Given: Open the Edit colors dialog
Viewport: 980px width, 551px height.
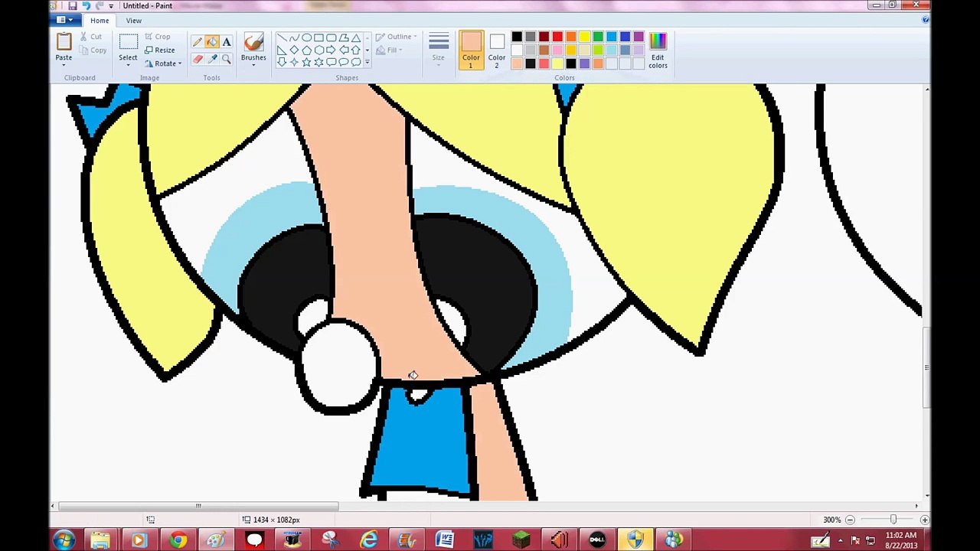Looking at the screenshot, I should coord(658,50).
